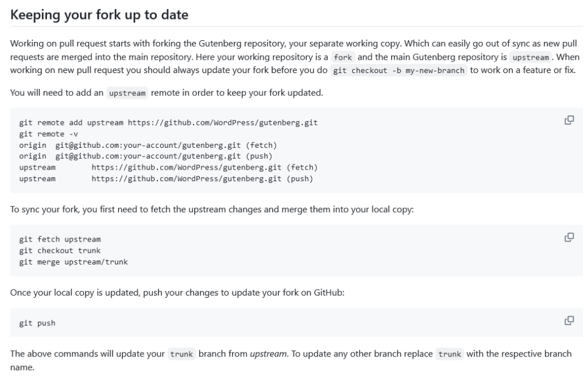Click the italic 'upstream' word in last paragraph
This screenshot has height=376, width=588.
coord(266,354)
